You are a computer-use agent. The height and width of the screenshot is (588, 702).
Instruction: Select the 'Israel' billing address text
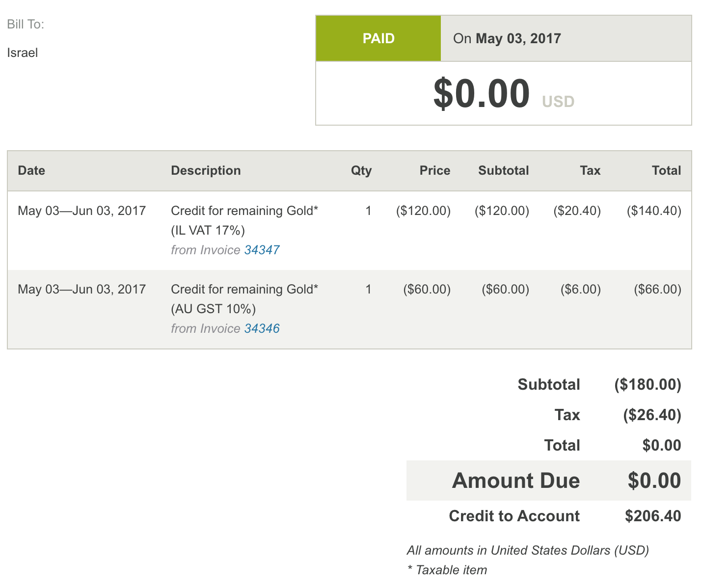[23, 53]
